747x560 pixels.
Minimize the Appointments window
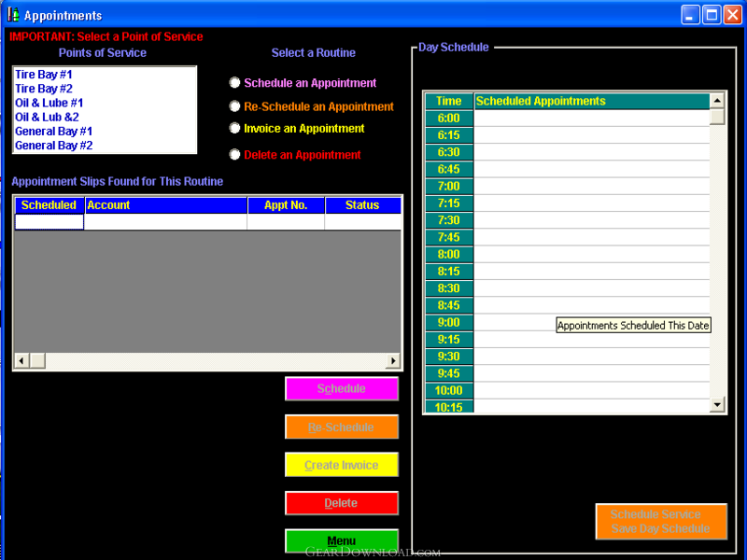pos(690,15)
